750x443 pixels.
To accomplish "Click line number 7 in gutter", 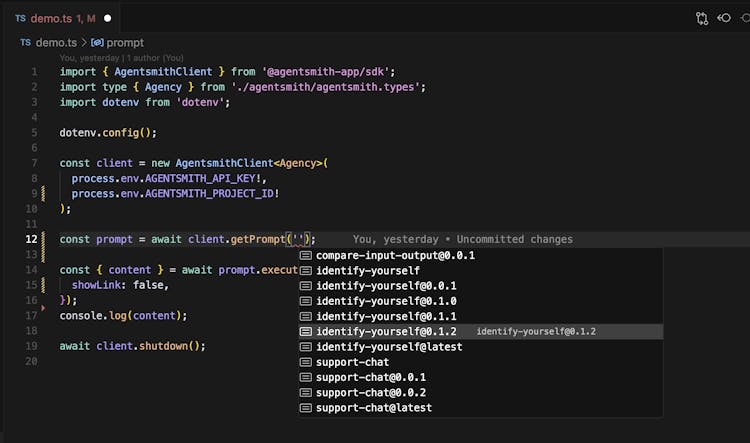I will (x=34, y=163).
